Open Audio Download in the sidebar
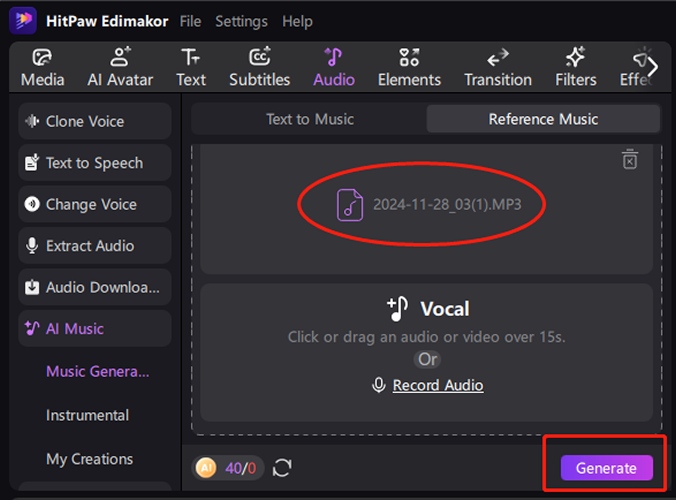Screen dimensions: 676x500 pos(95,287)
